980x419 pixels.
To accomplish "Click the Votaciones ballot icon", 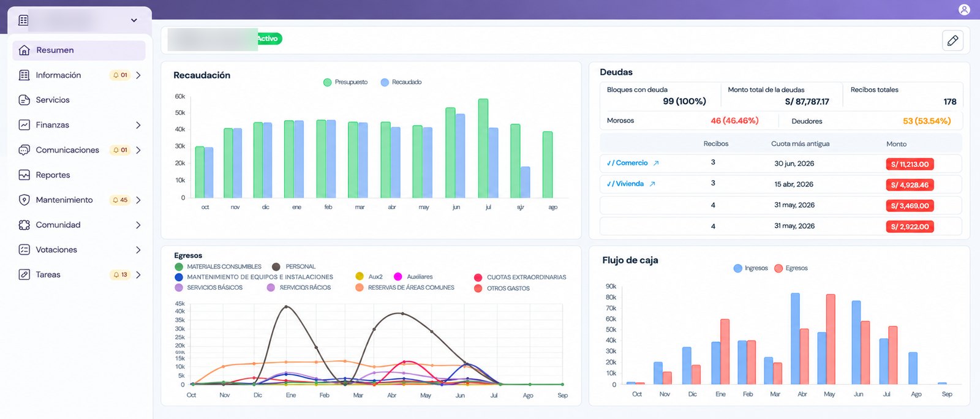I will [x=24, y=250].
